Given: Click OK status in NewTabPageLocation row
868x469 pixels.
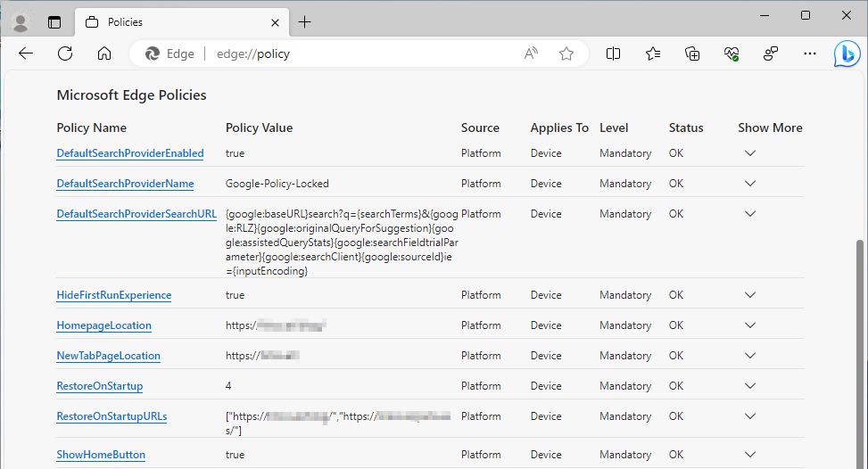Looking at the screenshot, I should pyautogui.click(x=676, y=356).
